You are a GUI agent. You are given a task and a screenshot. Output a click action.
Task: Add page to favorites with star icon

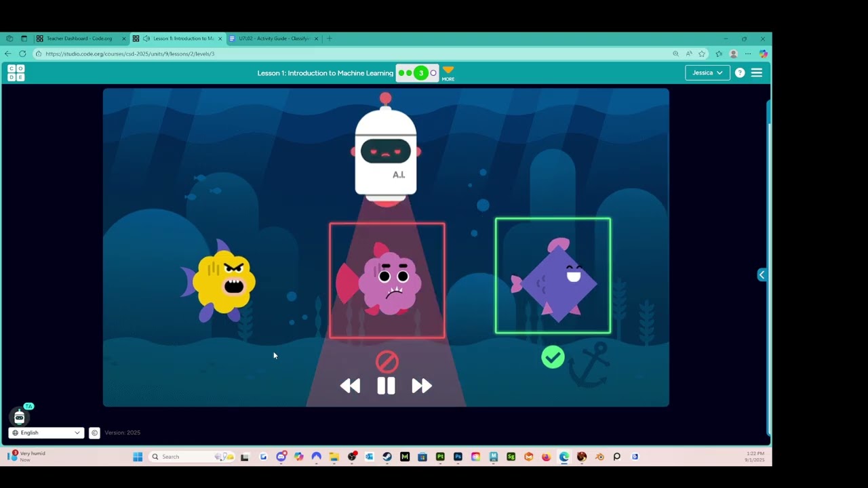click(702, 54)
